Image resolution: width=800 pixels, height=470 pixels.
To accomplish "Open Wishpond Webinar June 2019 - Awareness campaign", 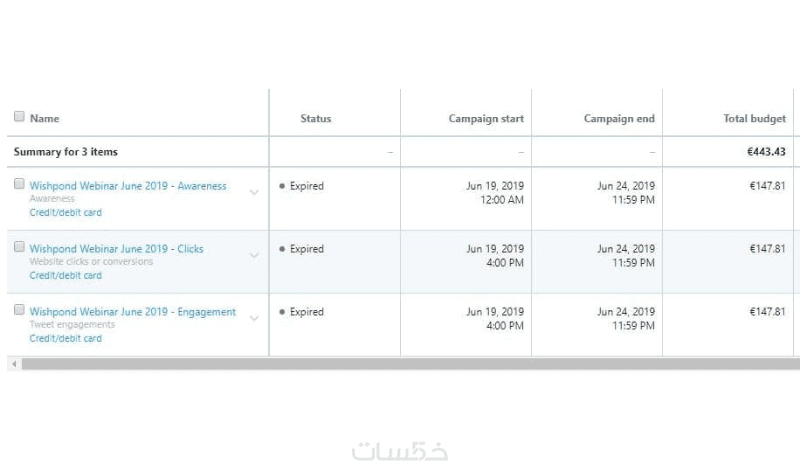I will pyautogui.click(x=128, y=186).
